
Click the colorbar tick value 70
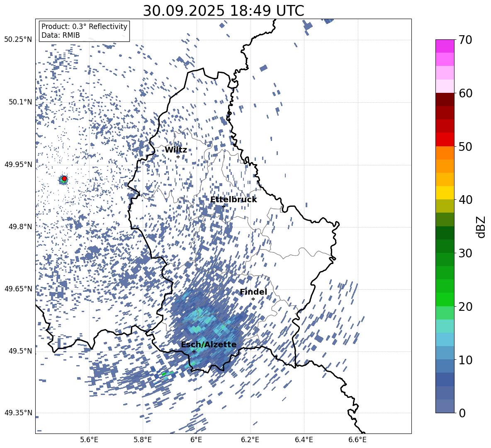tap(466, 40)
